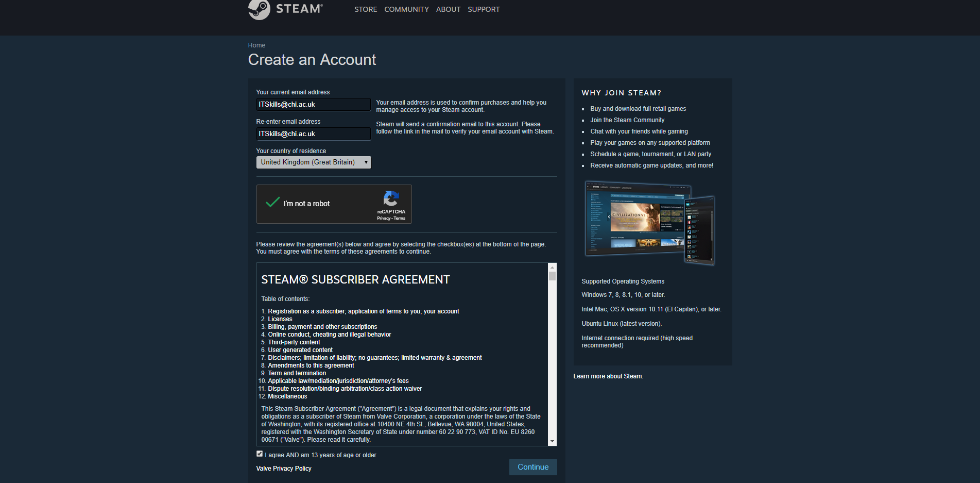Open the ABOUT page
Viewport: 980px width, 483px height.
[x=448, y=9]
